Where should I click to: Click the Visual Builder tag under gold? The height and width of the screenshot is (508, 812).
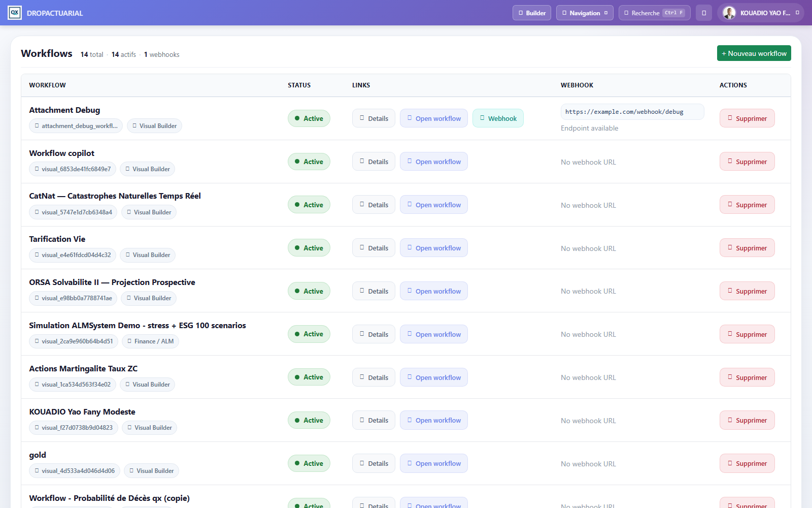pyautogui.click(x=151, y=471)
